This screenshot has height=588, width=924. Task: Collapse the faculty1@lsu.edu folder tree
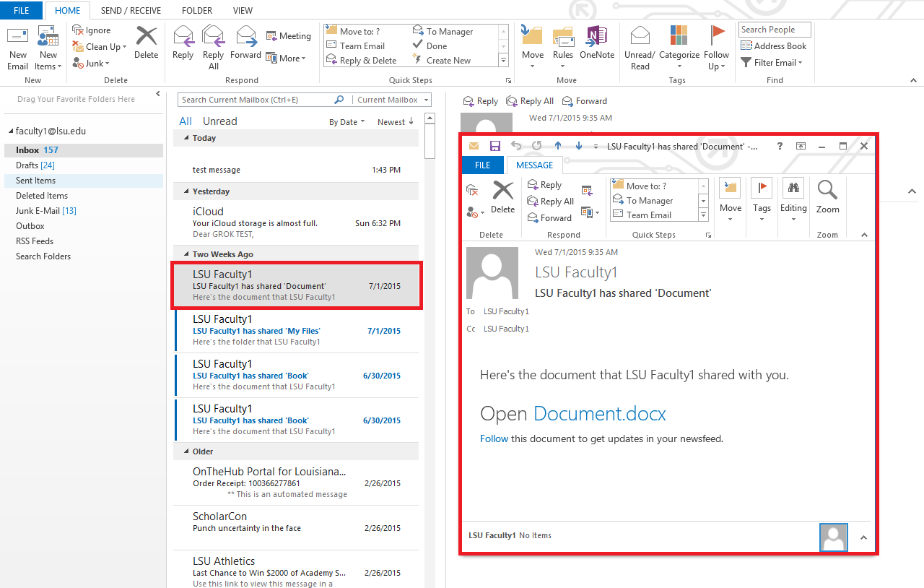pos(11,131)
